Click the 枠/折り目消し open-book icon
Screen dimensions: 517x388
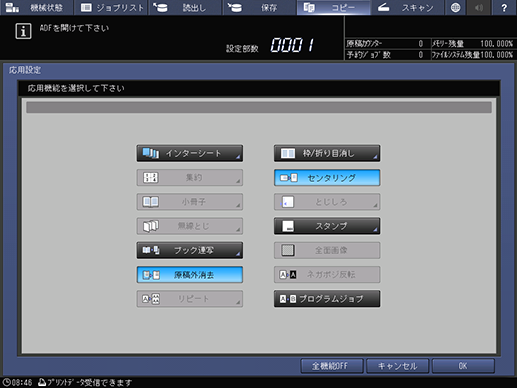click(288, 153)
